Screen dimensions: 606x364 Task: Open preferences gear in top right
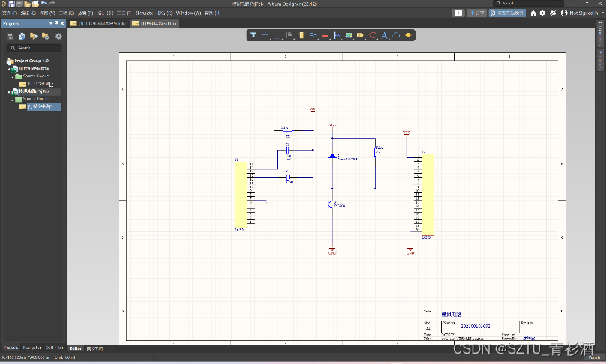(542, 13)
